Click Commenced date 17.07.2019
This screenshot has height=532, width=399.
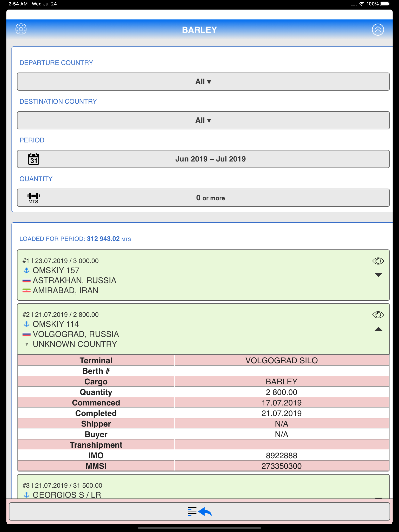coord(282,403)
